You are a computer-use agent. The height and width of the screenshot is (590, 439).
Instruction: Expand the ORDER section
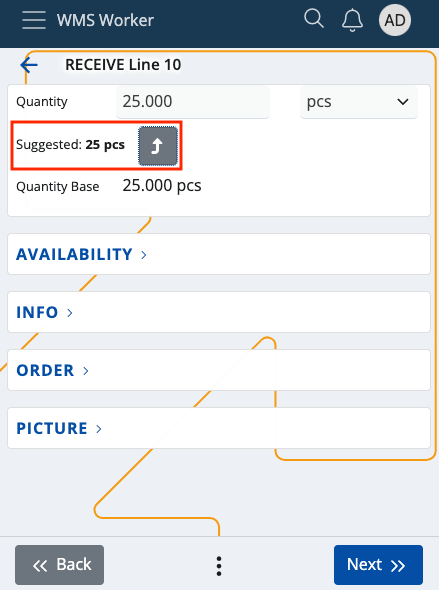(x=219, y=370)
